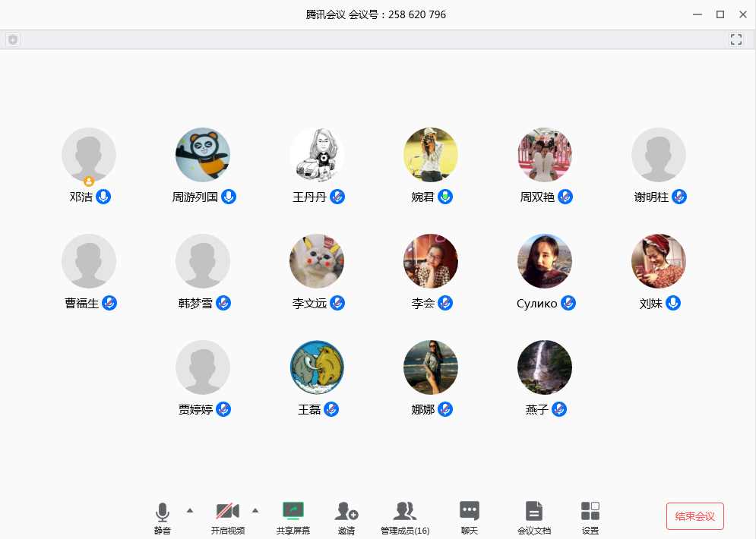Select 婉君's avatar with the camera photo
Screen dimensions: 756x539
(431, 155)
